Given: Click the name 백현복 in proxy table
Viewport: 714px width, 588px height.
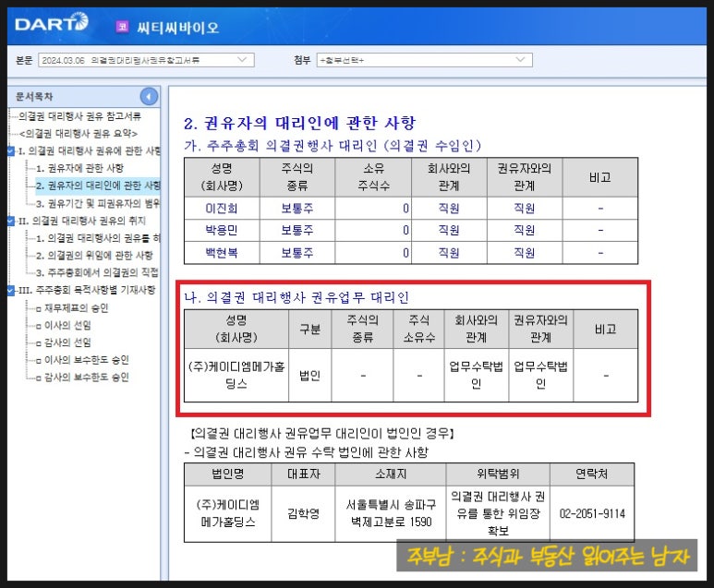Looking at the screenshot, I should 222,252.
